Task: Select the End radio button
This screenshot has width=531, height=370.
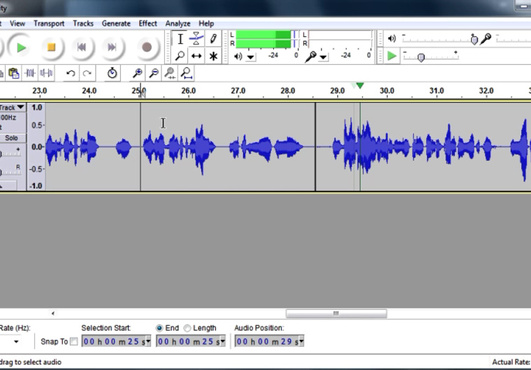Action: click(159, 328)
